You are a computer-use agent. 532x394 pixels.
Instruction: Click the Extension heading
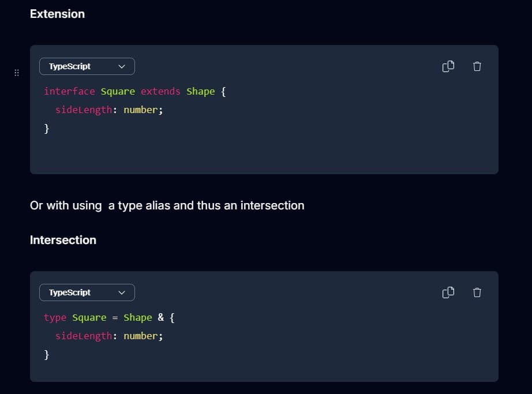click(57, 14)
